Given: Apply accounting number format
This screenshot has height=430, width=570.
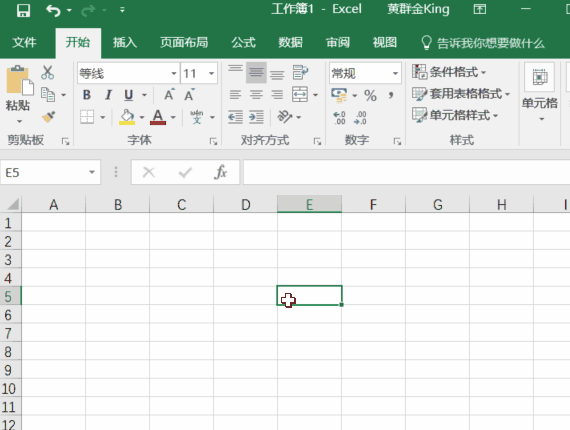Looking at the screenshot, I should [x=339, y=95].
